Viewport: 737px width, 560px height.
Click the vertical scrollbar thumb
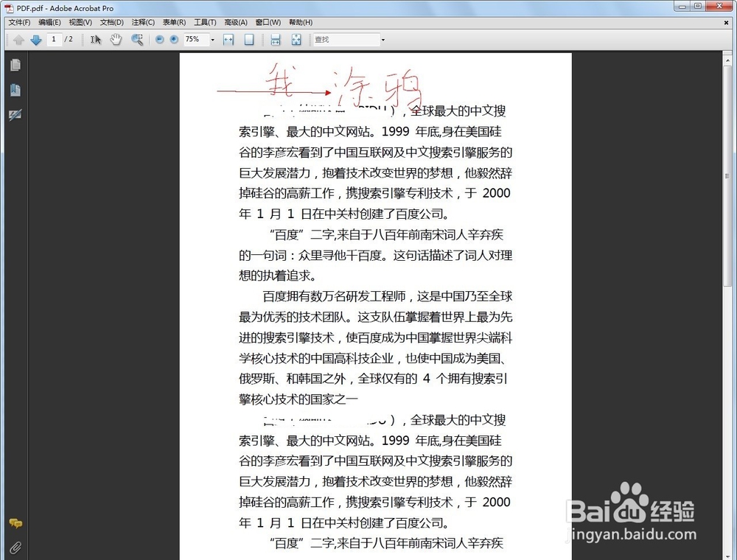coord(727,175)
